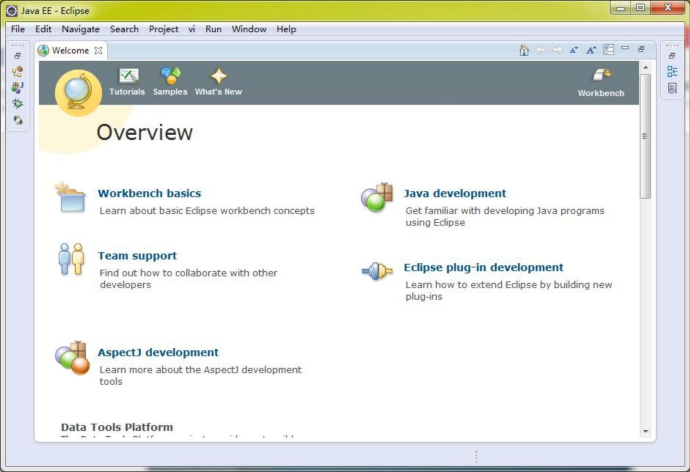This screenshot has width=690, height=472.
Task: Click the scrollbar up arrow
Action: (646, 67)
